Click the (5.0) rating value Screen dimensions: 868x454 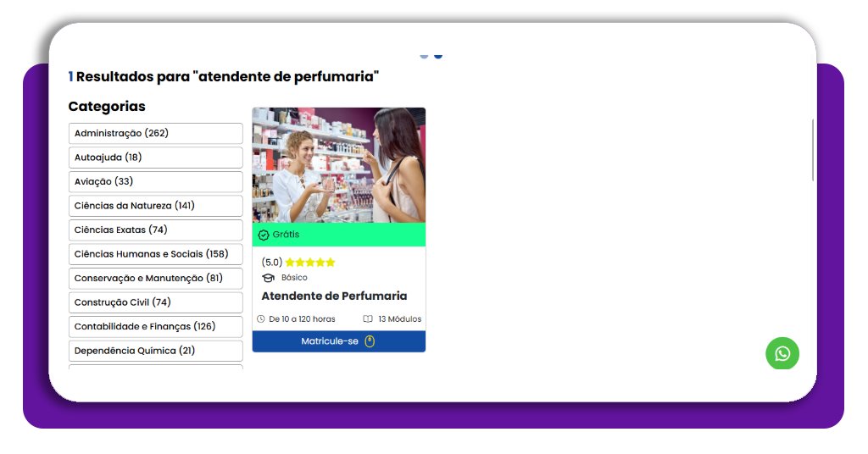[x=272, y=262]
